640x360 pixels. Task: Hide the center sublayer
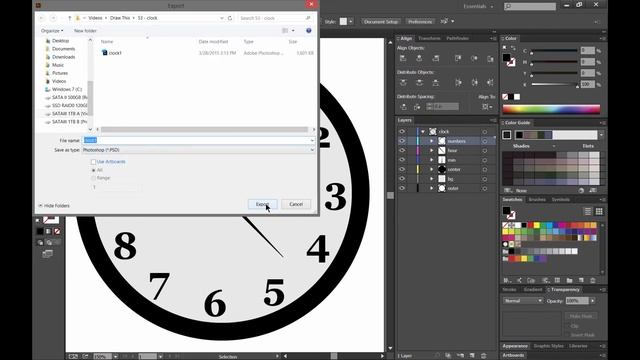(x=402, y=169)
